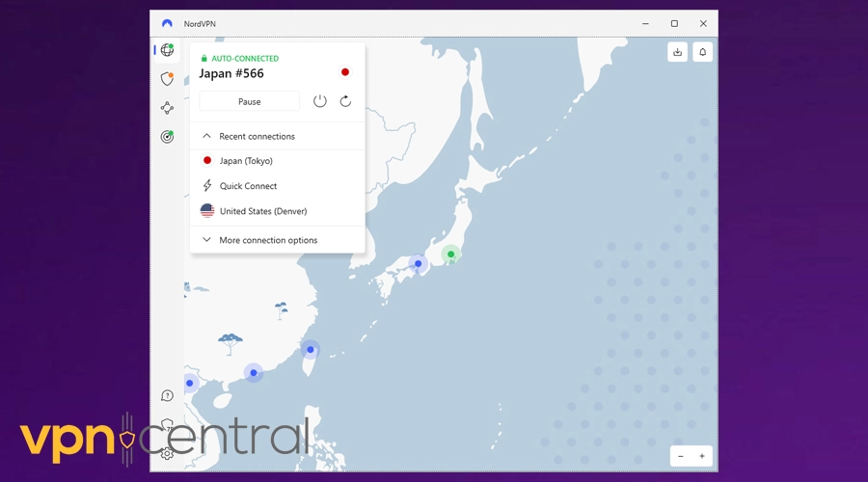Click the blue Taiwan server marker
This screenshot has width=868, height=482.
click(x=310, y=350)
